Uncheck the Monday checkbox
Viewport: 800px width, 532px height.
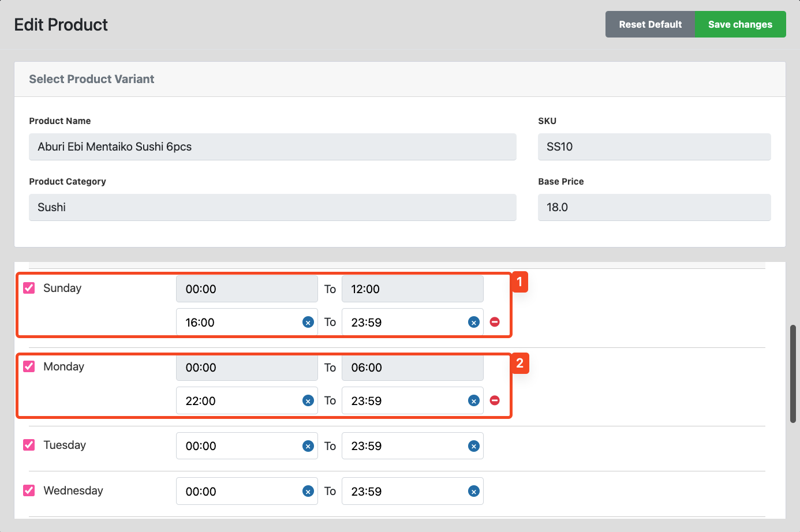point(29,366)
